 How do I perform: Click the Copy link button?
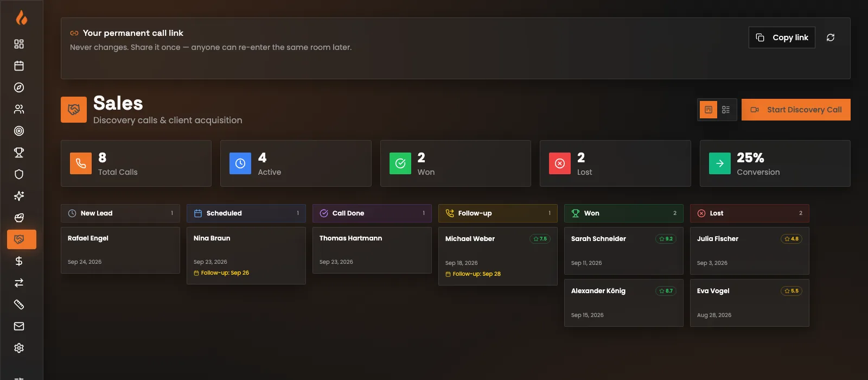[782, 37]
